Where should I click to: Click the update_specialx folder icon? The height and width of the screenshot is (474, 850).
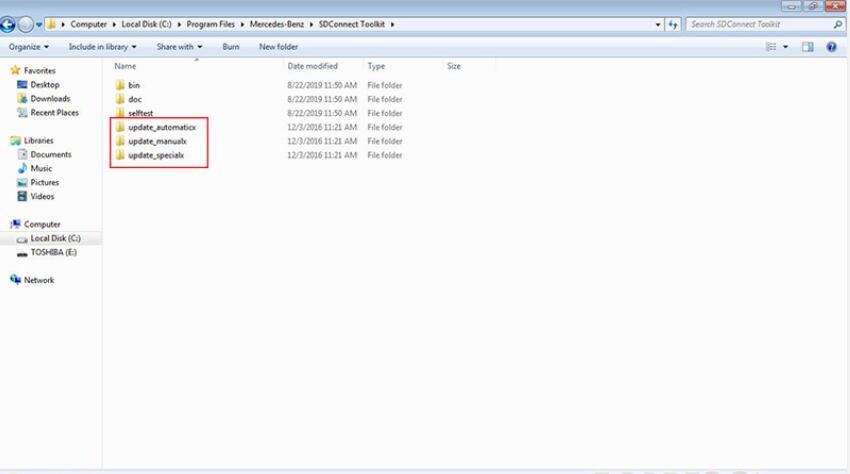tap(120, 156)
